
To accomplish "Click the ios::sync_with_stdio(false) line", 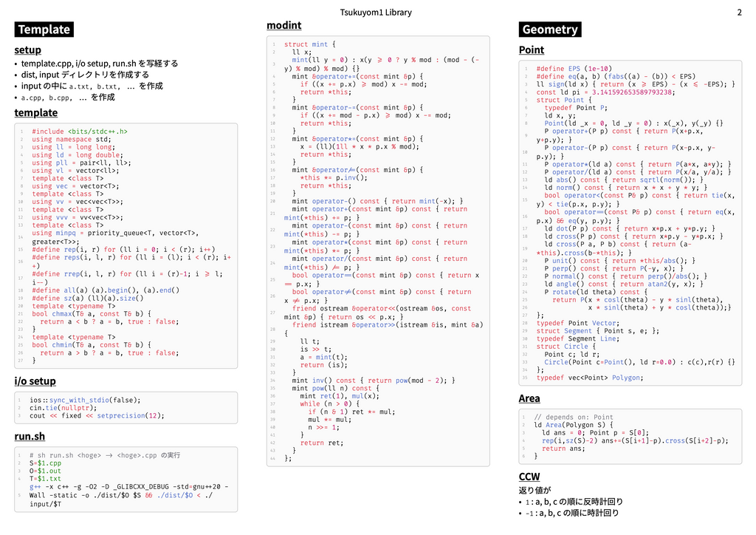I will [85, 400].
